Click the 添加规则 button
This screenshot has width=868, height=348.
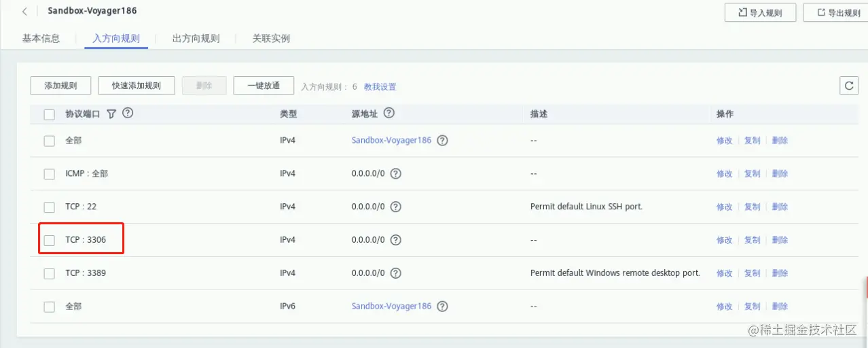60,86
